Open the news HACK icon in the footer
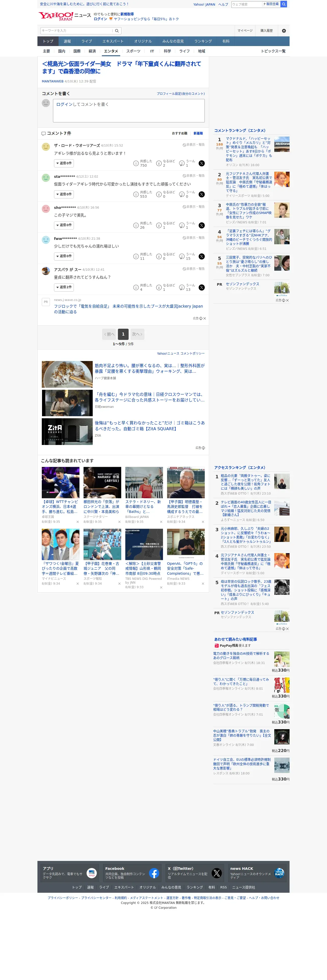This screenshot has width=327, height=980. (279, 873)
